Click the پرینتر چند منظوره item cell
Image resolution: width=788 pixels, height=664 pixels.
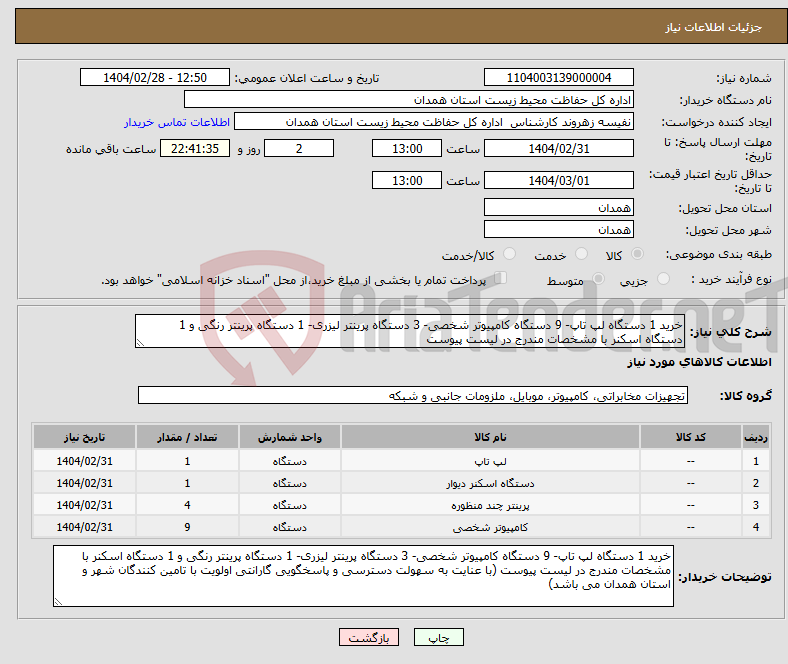490,505
